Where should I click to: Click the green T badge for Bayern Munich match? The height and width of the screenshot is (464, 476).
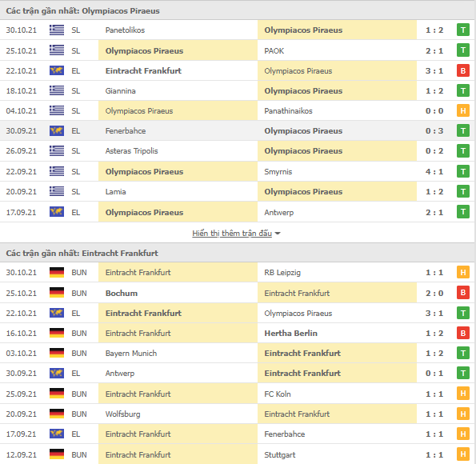(463, 353)
